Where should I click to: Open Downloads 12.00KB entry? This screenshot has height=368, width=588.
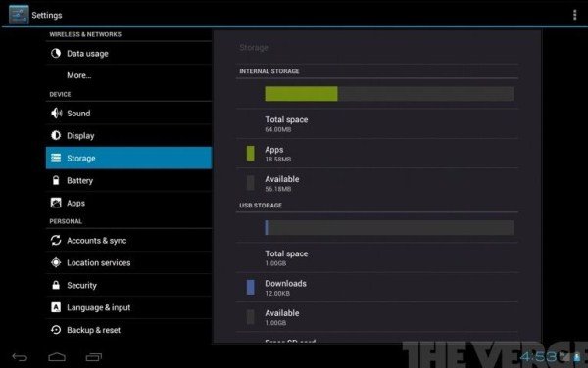click(377, 288)
